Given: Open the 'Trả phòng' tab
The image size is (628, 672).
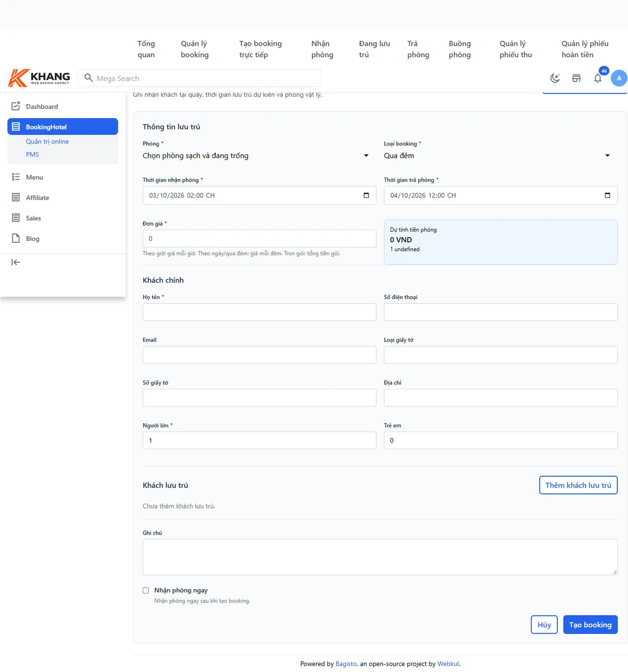Looking at the screenshot, I should tap(418, 49).
